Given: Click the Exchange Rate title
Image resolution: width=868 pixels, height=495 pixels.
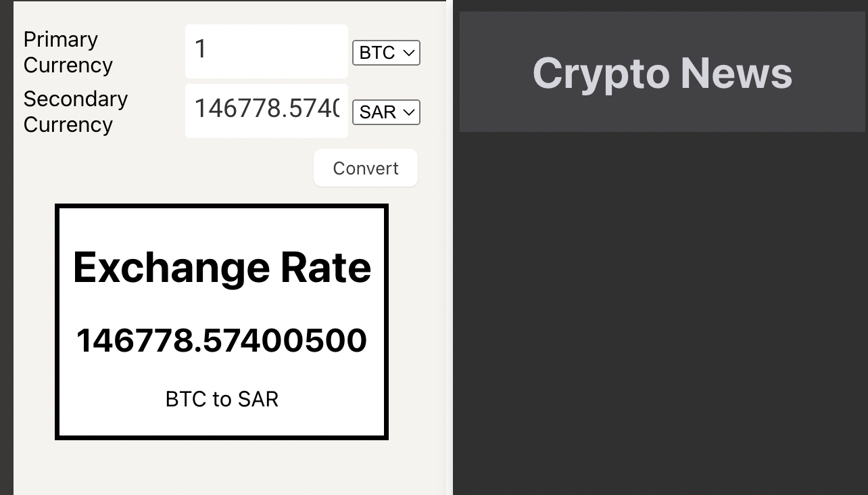Looking at the screenshot, I should click(222, 267).
